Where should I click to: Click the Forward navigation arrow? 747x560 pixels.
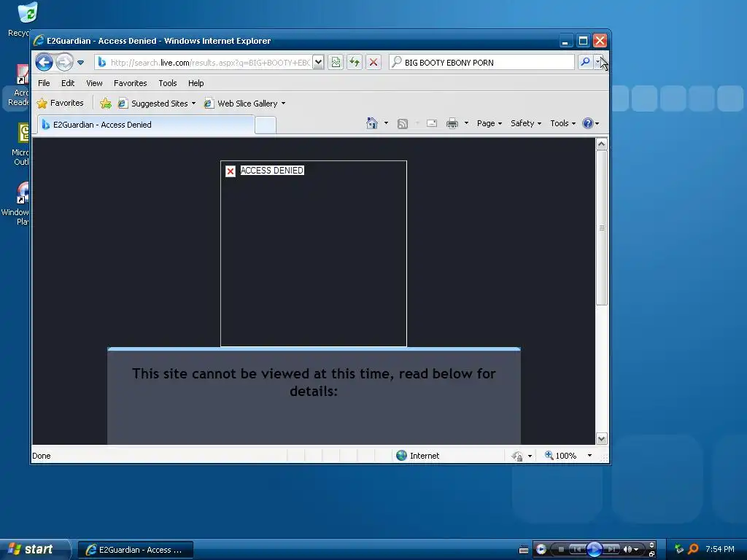click(x=64, y=62)
